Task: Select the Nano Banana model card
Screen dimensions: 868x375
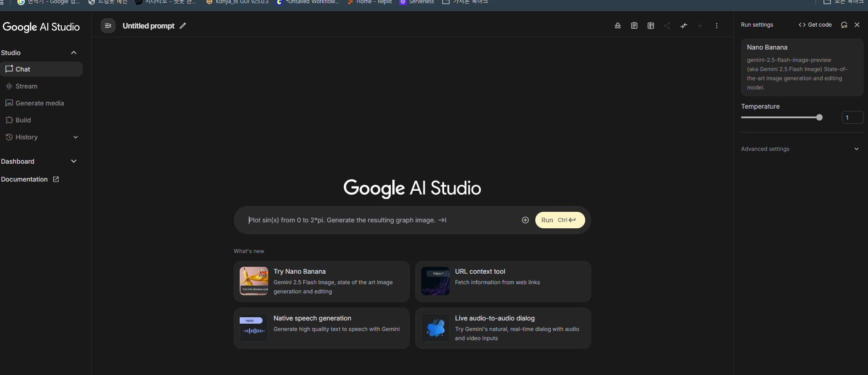Action: pos(802,67)
